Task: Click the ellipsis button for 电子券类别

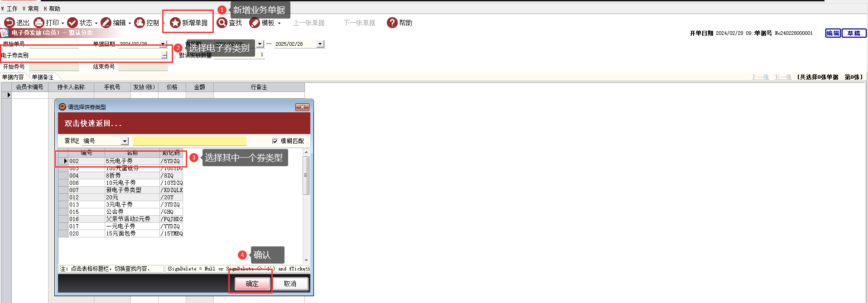Action: (164, 55)
